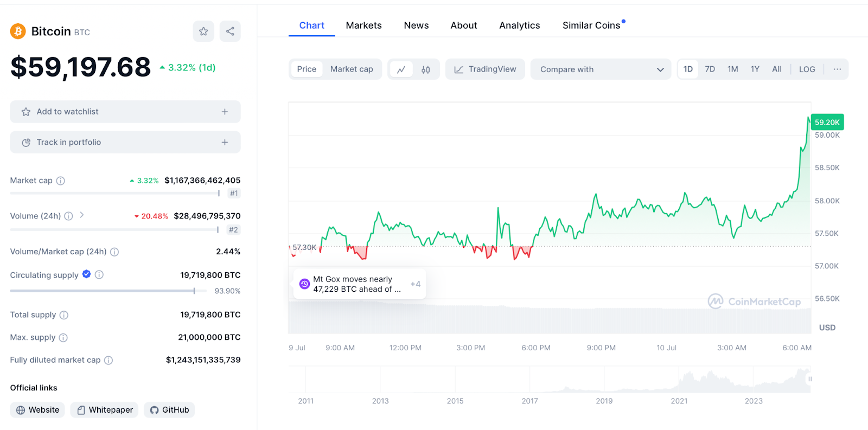Image resolution: width=868 pixels, height=430 pixels.
Task: Click the Mt Gox news headline
Action: pyautogui.click(x=357, y=284)
